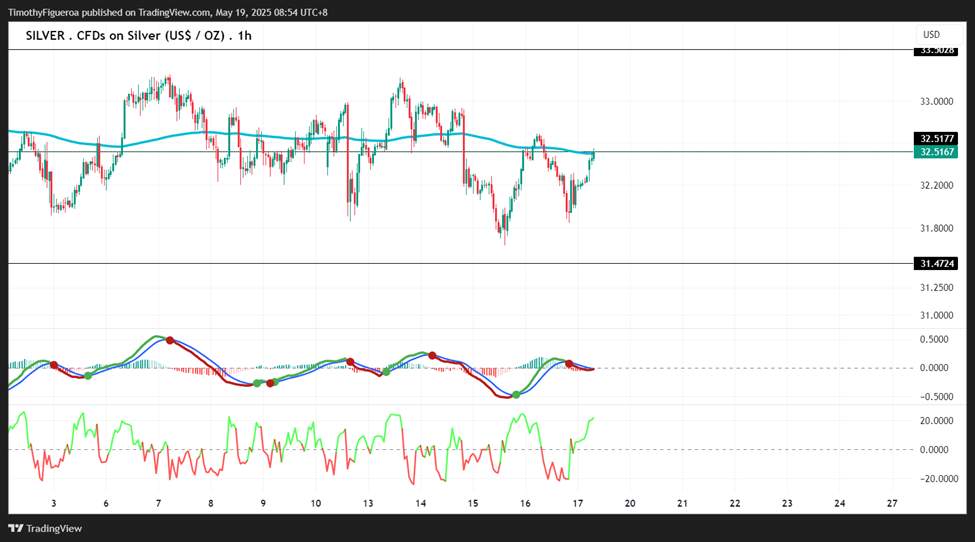The height and width of the screenshot is (542, 975).
Task: Click the 31.8000 price axis value
Action: (x=936, y=228)
